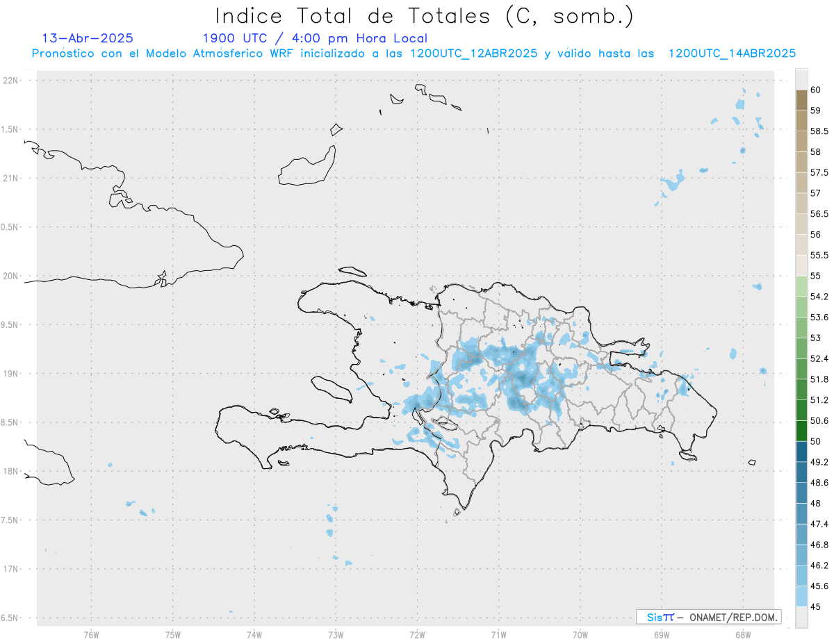Click the "7.5N" latitude label
Image resolution: width=834 pixels, height=644 pixels.
coord(10,520)
